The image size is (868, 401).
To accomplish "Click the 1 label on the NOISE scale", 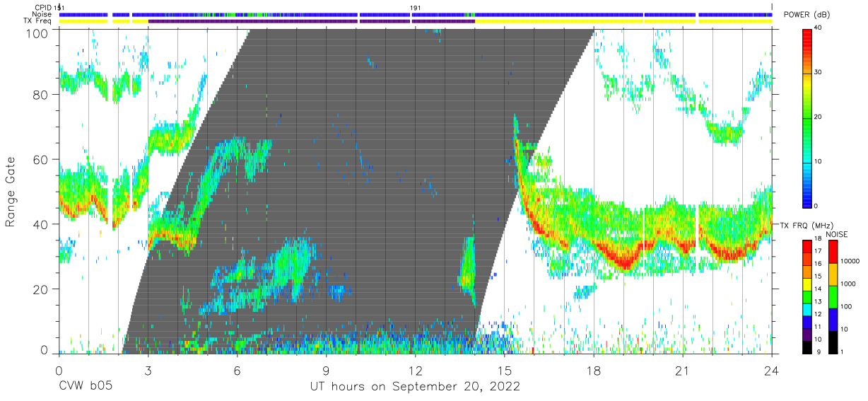I will [x=843, y=352].
